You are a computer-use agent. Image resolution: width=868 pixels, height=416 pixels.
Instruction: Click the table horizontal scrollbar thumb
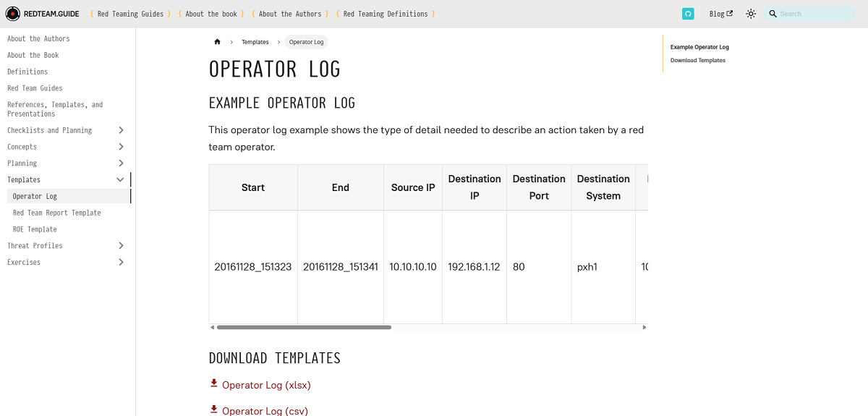tap(304, 327)
